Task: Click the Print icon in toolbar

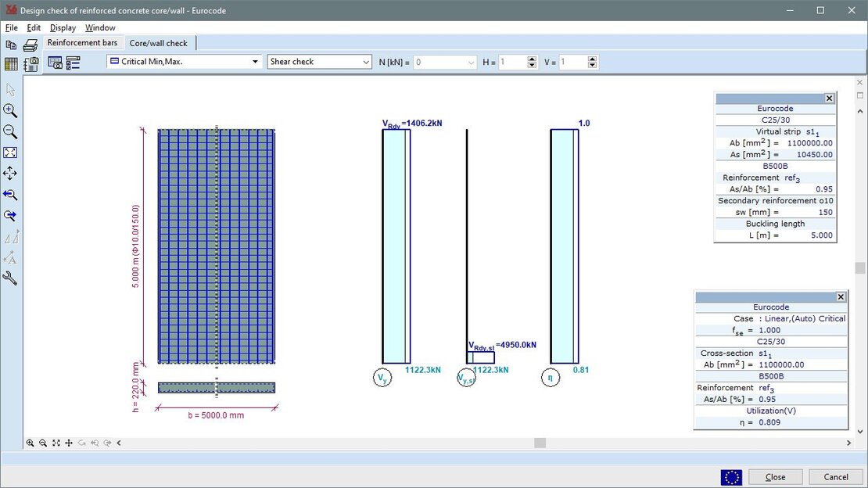Action: click(30, 45)
